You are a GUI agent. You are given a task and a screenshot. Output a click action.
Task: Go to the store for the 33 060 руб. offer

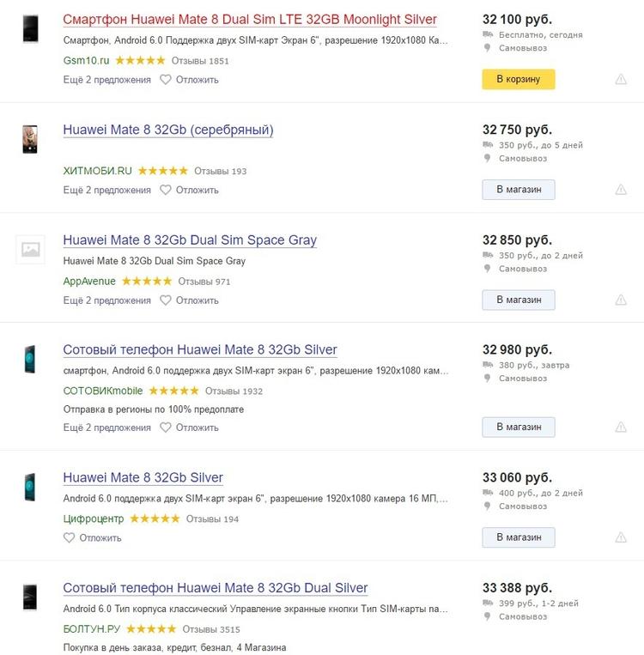(519, 537)
